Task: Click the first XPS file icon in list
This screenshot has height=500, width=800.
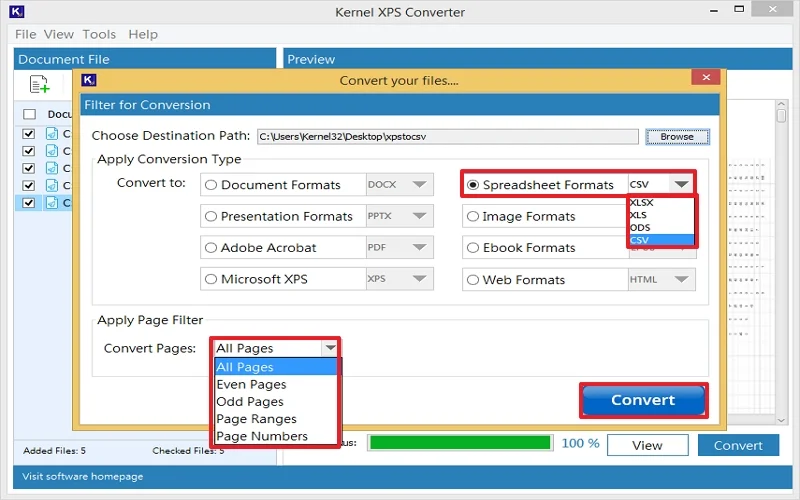Action: click(52, 134)
